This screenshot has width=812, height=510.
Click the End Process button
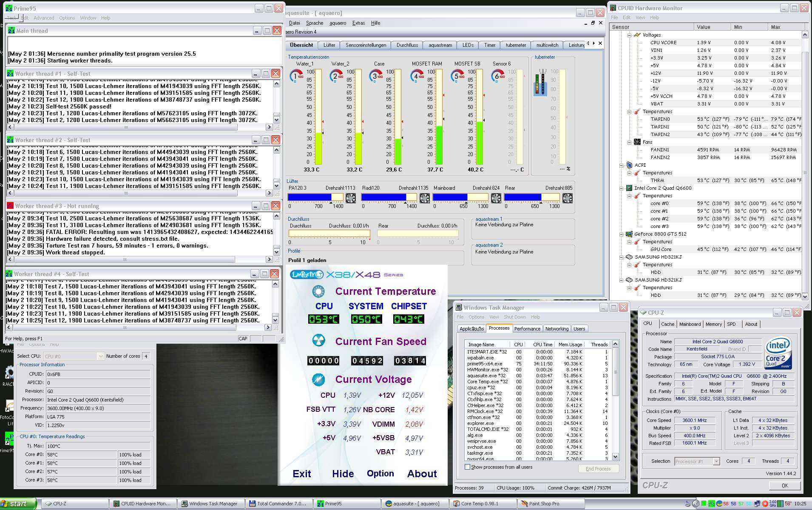coord(598,469)
